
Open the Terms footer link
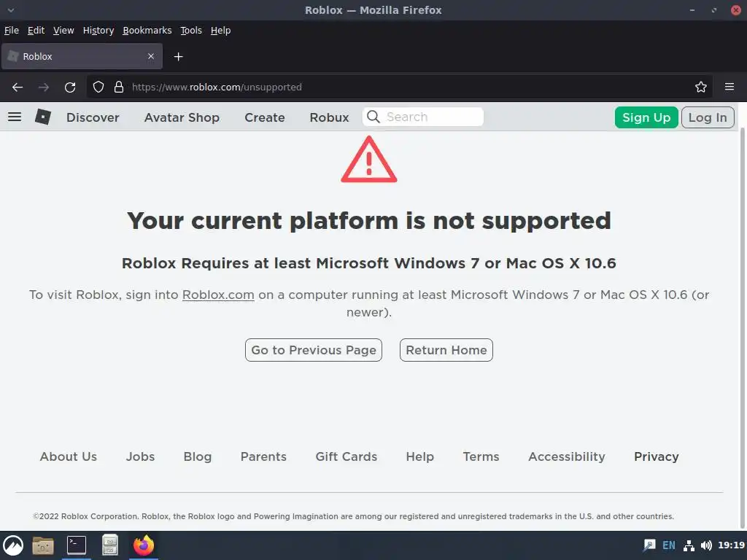click(481, 456)
